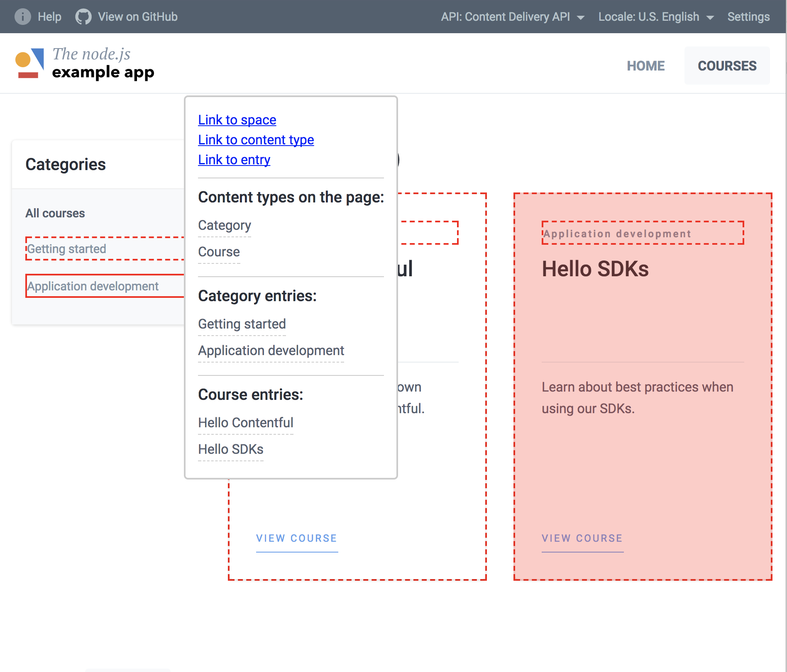
Task: Click Application development tag on SDKs card
Action: 643,233
